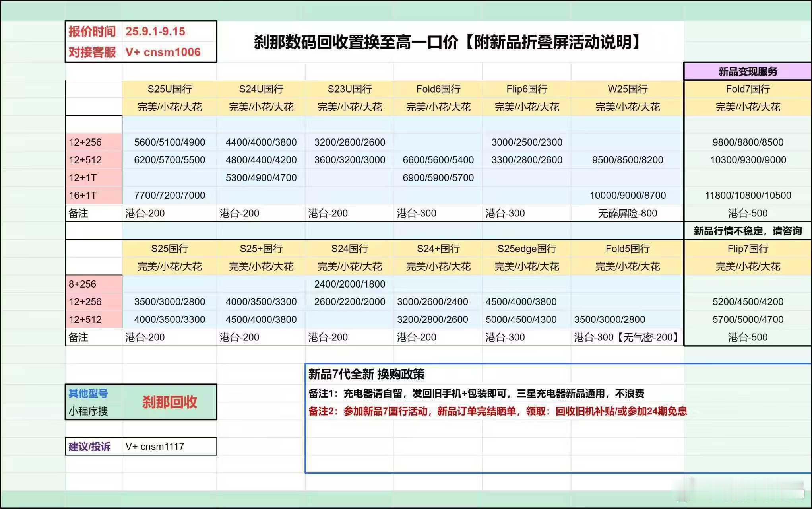Viewport: 812px width, 509px height.
Task: Select the Flip7国行 column header
Action: (x=748, y=249)
